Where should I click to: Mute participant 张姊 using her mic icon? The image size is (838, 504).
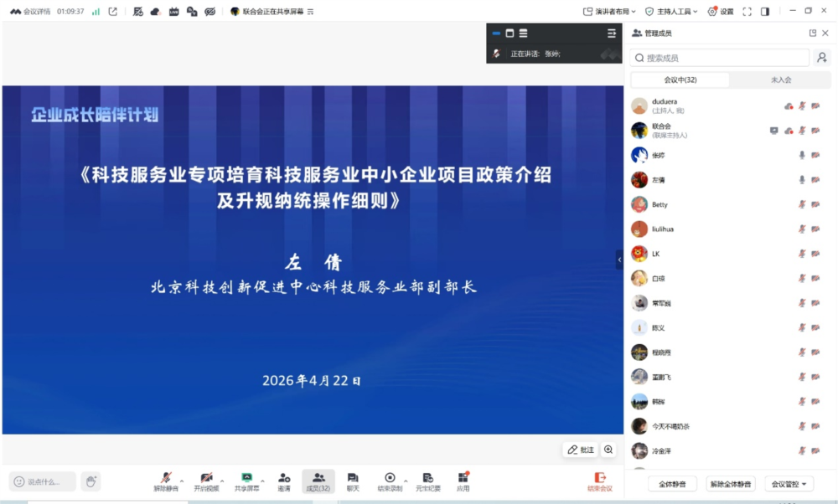pyautogui.click(x=802, y=155)
